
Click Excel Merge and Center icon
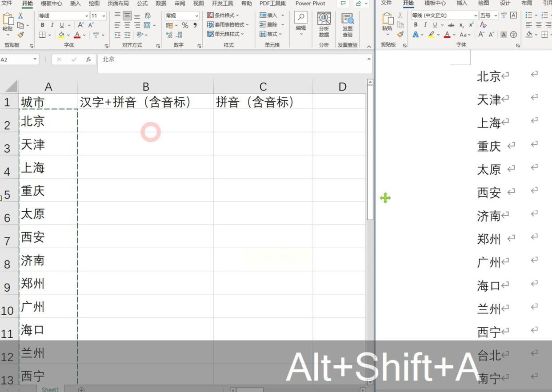coord(147,25)
